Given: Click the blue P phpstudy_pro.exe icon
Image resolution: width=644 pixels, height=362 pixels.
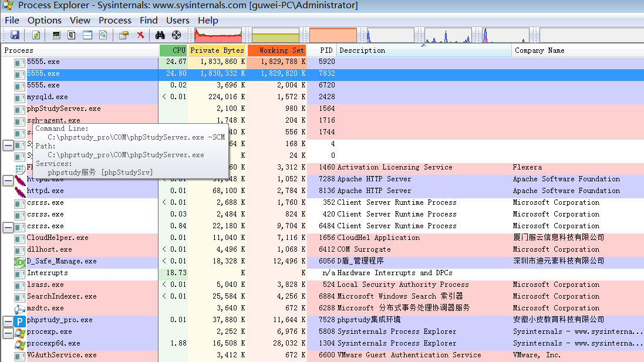Looking at the screenshot, I should (x=20, y=322).
